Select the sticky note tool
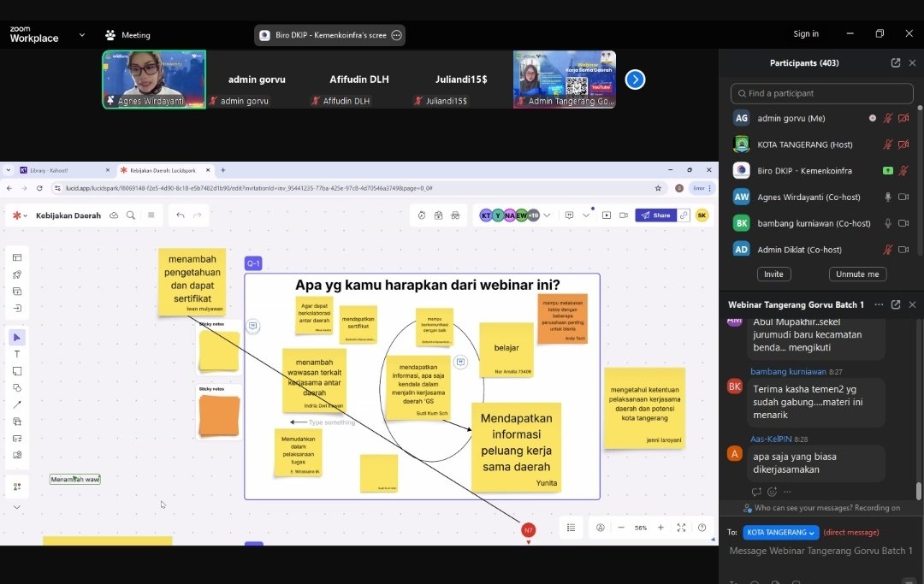This screenshot has height=584, width=924. [17, 371]
